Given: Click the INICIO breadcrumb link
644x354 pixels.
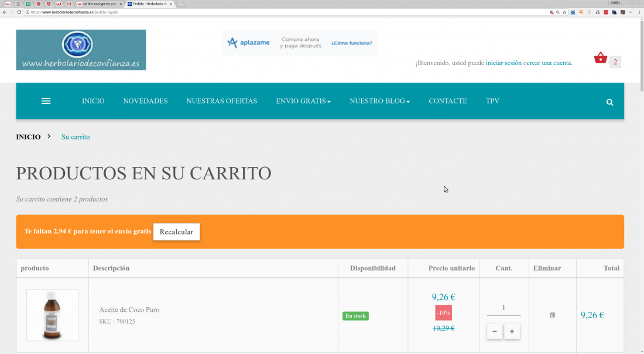Looking at the screenshot, I should (28, 137).
